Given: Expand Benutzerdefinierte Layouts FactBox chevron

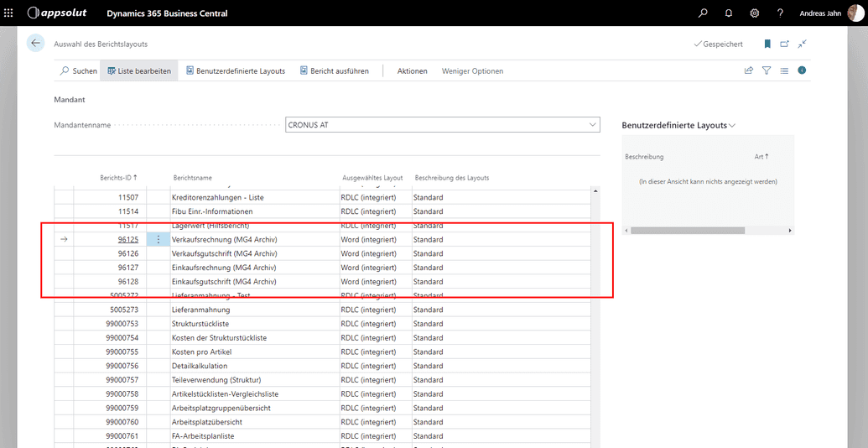Looking at the screenshot, I should point(732,126).
